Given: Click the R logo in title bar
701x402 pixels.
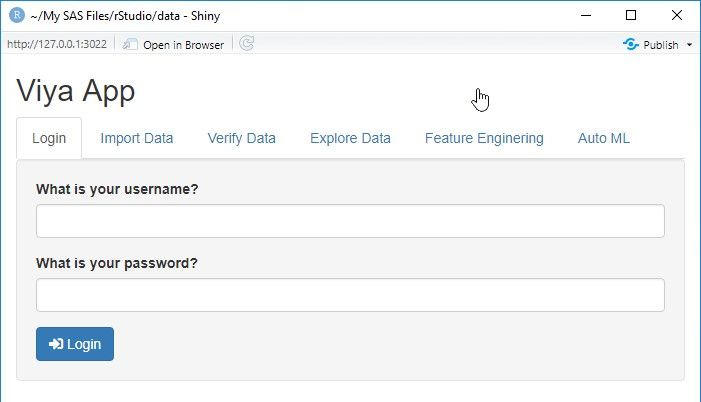Looking at the screenshot, I should [x=16, y=15].
